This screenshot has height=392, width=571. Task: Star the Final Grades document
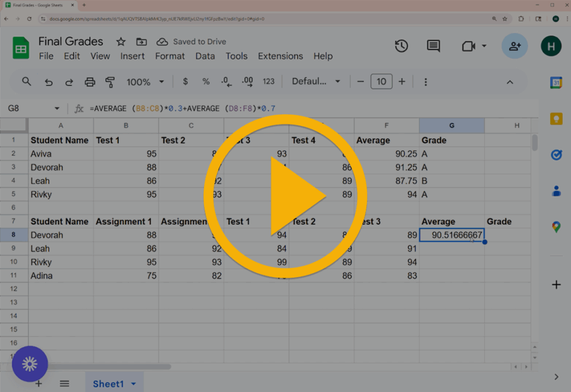[x=120, y=42]
